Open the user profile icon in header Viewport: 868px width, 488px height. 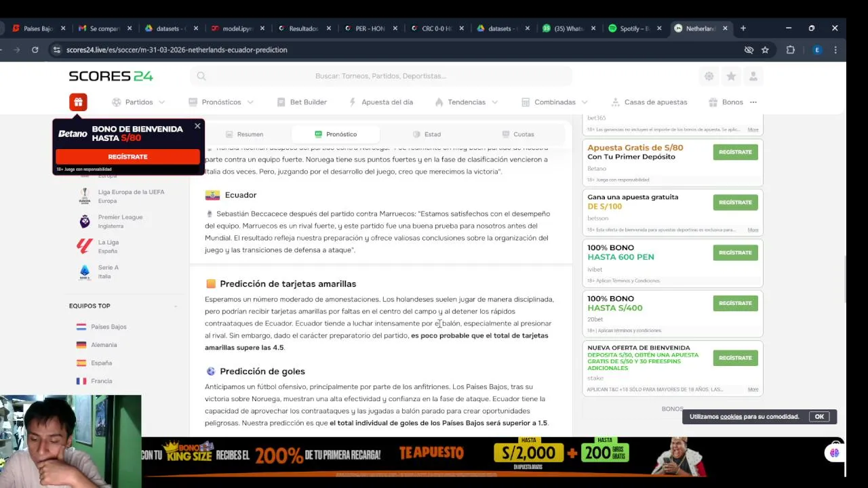point(753,77)
